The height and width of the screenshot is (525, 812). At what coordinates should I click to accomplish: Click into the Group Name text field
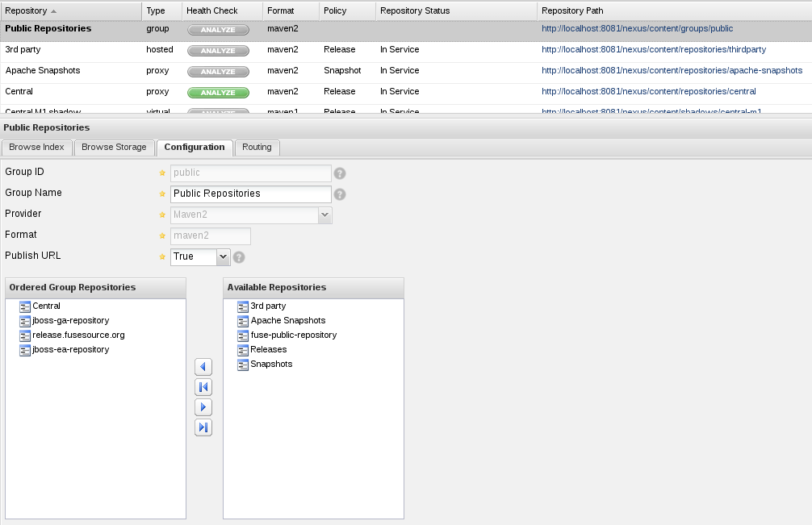tap(250, 194)
